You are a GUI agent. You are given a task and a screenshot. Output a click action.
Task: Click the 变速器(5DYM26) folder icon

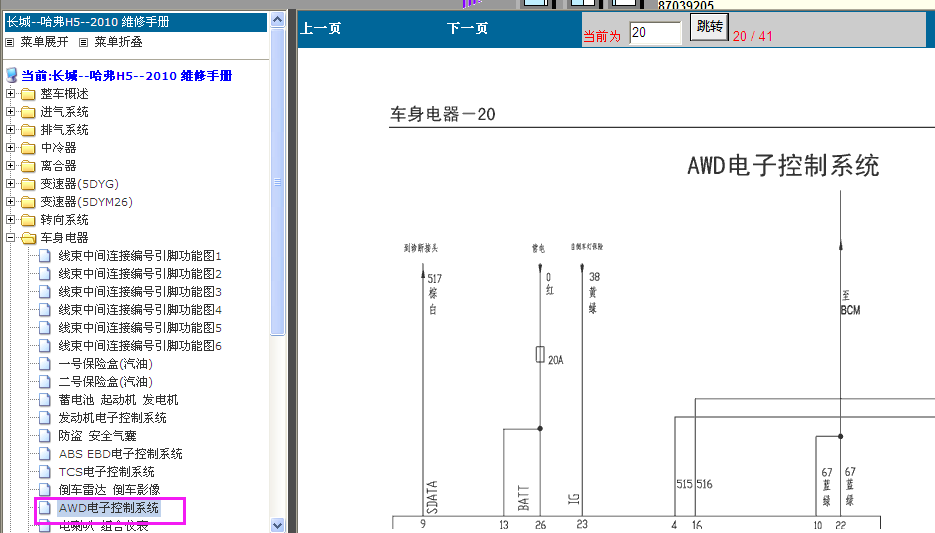[x=28, y=202]
